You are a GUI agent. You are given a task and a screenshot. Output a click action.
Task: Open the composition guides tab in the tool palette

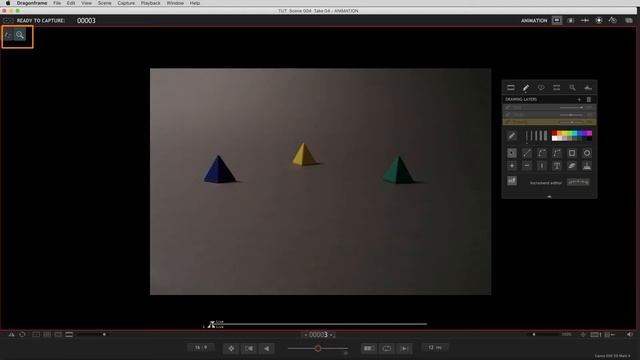point(511,88)
